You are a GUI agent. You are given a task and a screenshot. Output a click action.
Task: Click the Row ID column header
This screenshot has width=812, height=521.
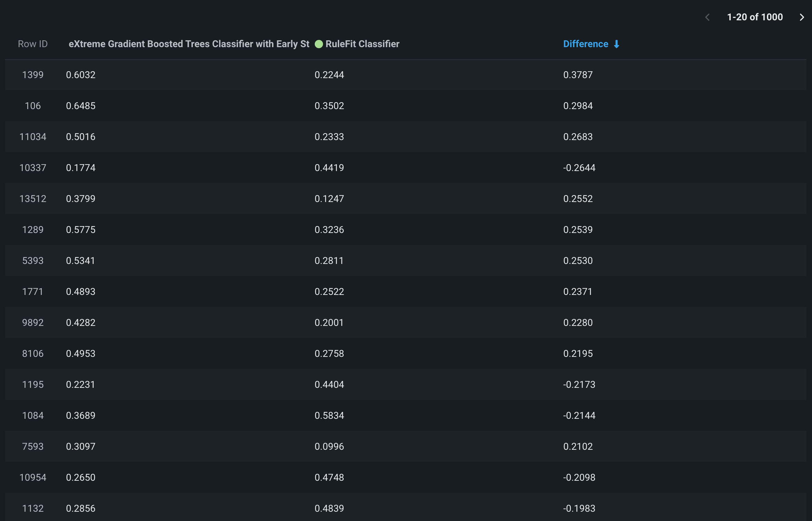tap(33, 44)
